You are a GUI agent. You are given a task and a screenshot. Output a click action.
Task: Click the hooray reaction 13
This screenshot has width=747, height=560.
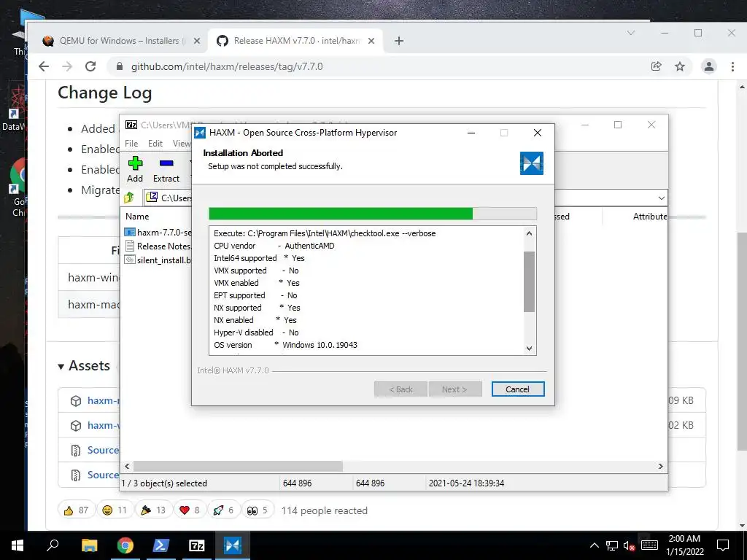tap(153, 510)
